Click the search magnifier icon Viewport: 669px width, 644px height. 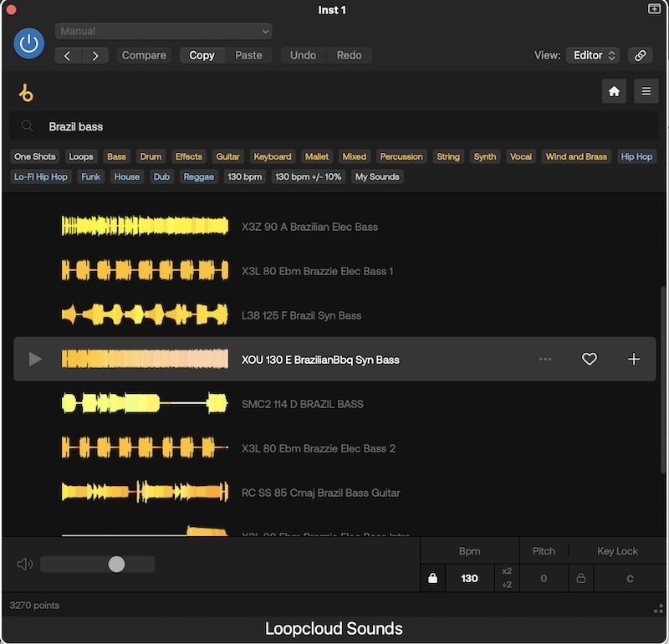(x=27, y=126)
